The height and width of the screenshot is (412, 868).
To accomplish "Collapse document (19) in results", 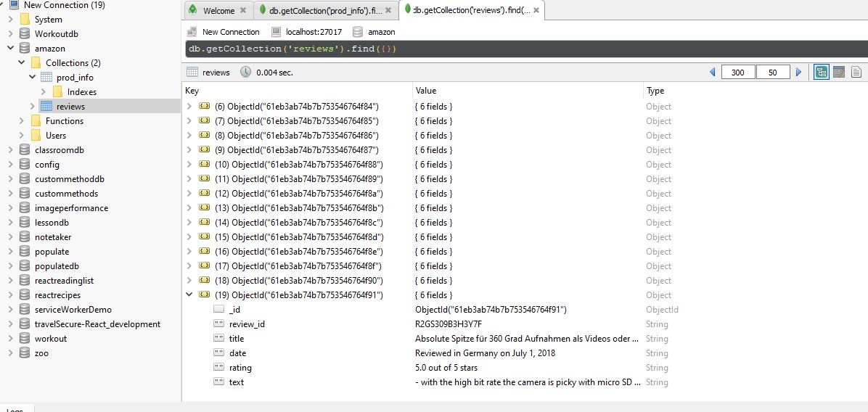I will [189, 294].
